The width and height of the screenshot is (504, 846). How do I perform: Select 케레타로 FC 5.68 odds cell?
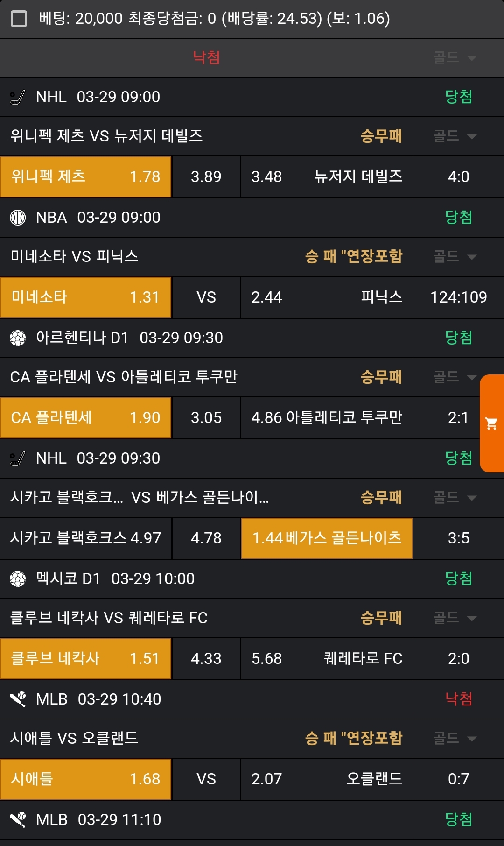[x=327, y=659]
